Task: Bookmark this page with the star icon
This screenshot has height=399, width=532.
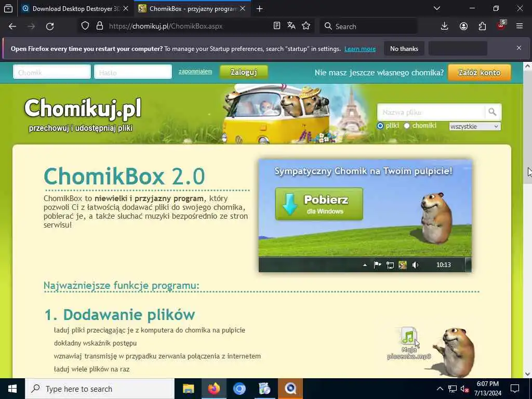Action: point(306,26)
